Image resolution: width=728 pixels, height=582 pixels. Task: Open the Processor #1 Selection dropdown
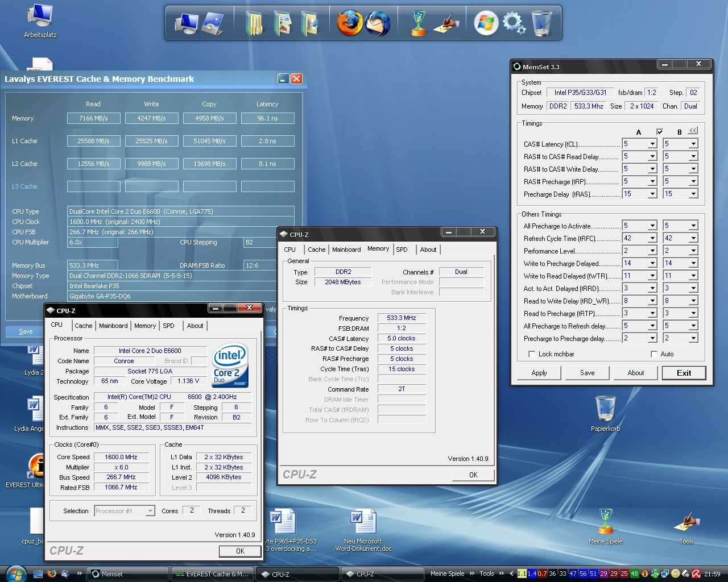click(150, 511)
